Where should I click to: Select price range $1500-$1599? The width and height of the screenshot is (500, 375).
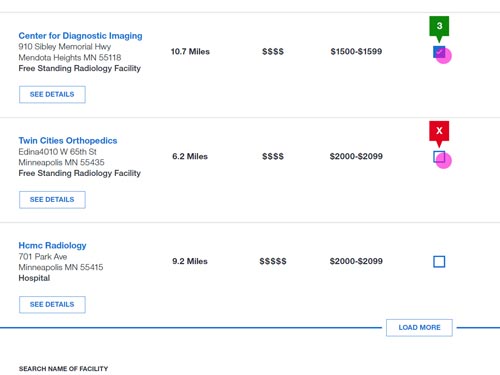(x=356, y=52)
